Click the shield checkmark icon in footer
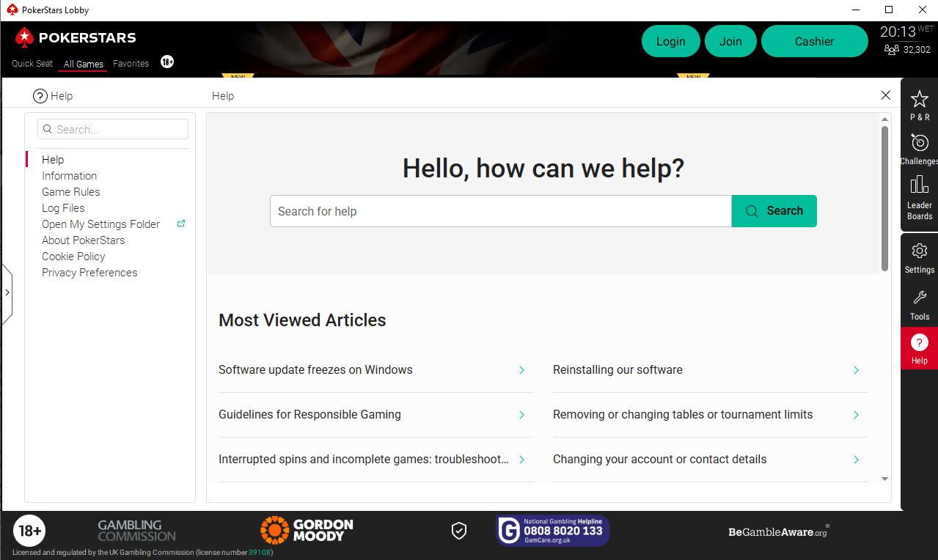Screen dimensions: 938x560 tap(459, 531)
